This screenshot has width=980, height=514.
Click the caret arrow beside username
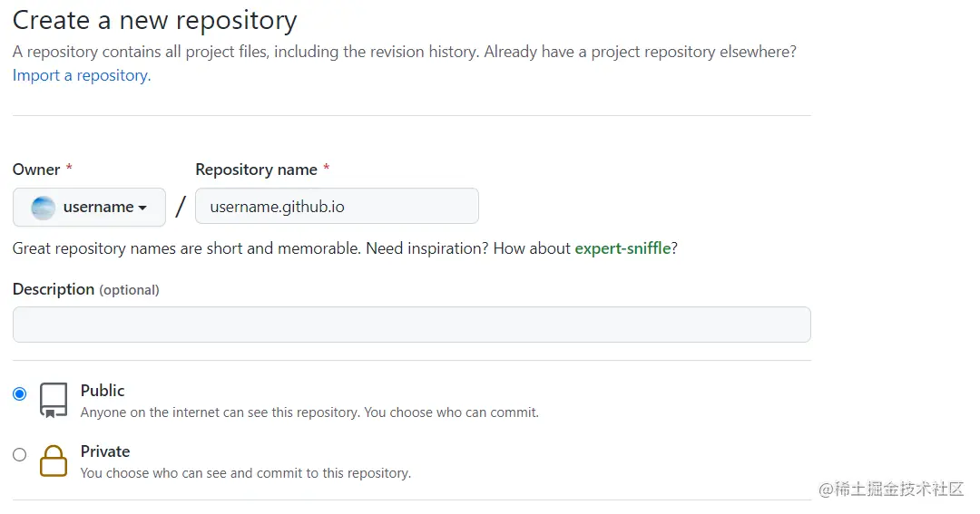142,208
